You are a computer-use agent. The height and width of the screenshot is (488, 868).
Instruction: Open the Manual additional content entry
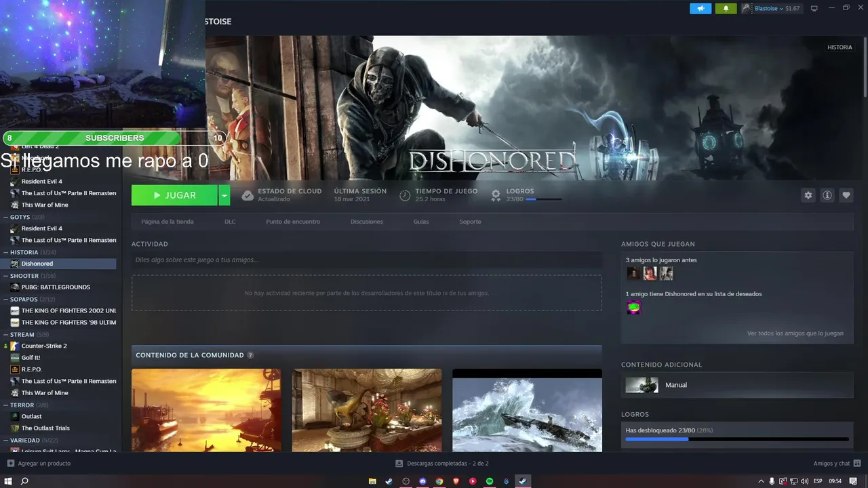737,385
